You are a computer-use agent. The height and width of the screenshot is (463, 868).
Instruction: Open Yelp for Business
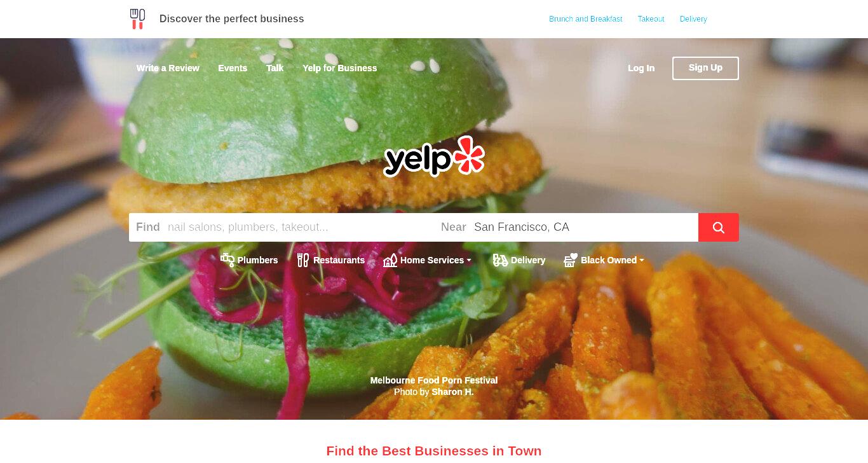click(x=340, y=68)
